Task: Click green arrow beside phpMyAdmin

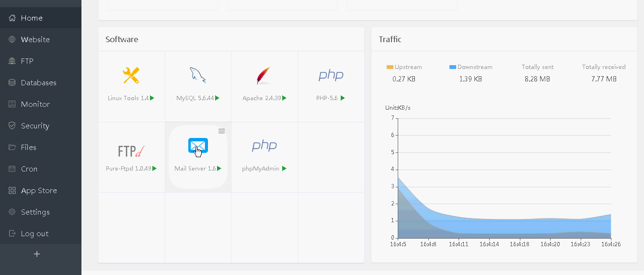Action: coord(284,169)
